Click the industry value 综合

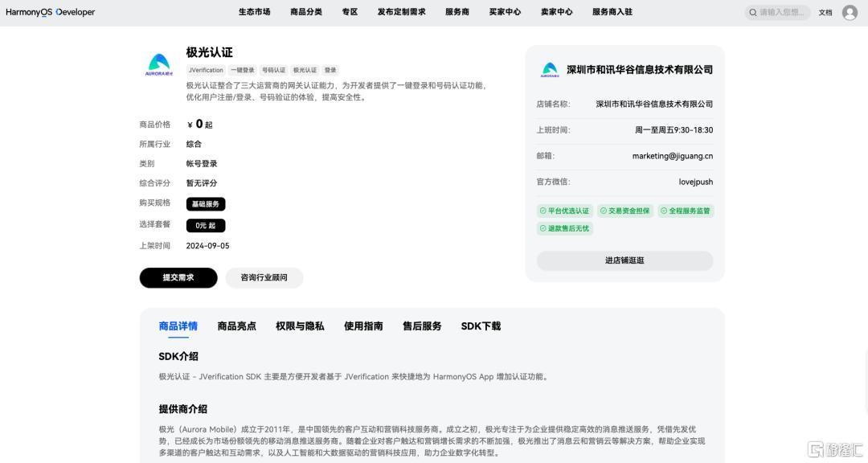tap(194, 144)
